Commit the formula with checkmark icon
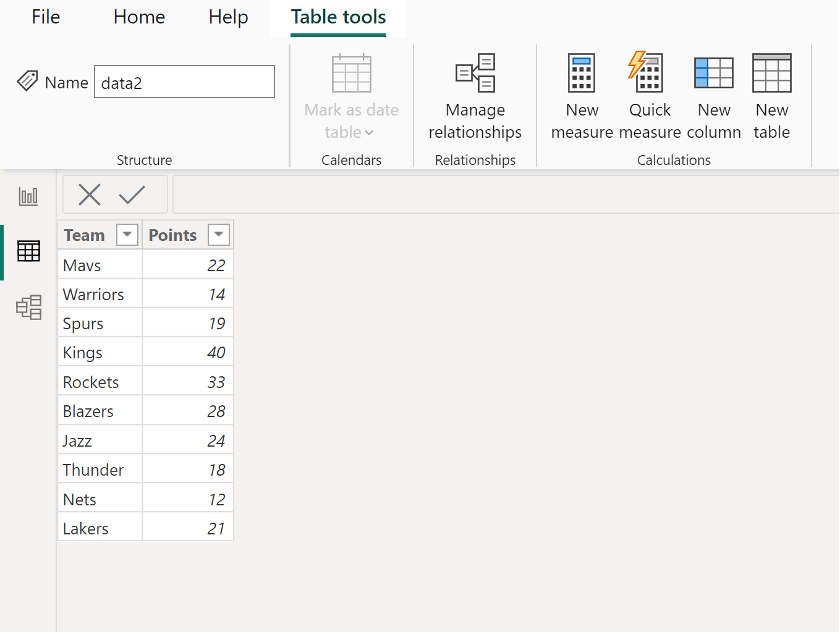Image resolution: width=840 pixels, height=632 pixels. click(132, 195)
